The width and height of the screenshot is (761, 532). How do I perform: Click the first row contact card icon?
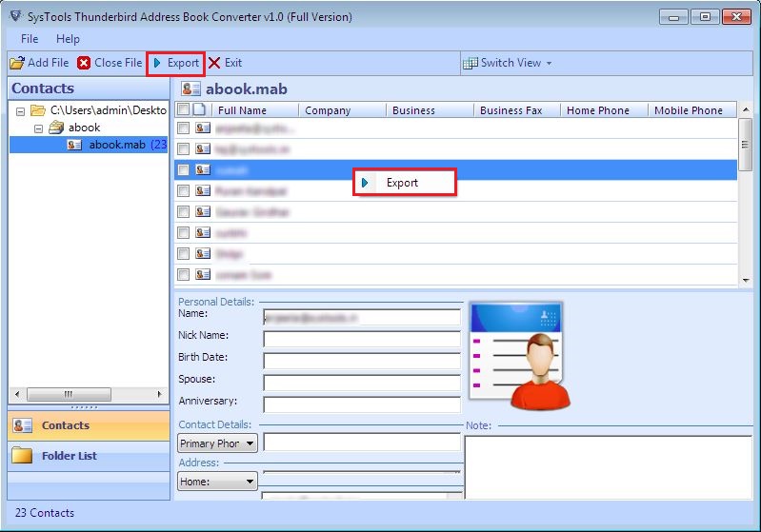(203, 128)
